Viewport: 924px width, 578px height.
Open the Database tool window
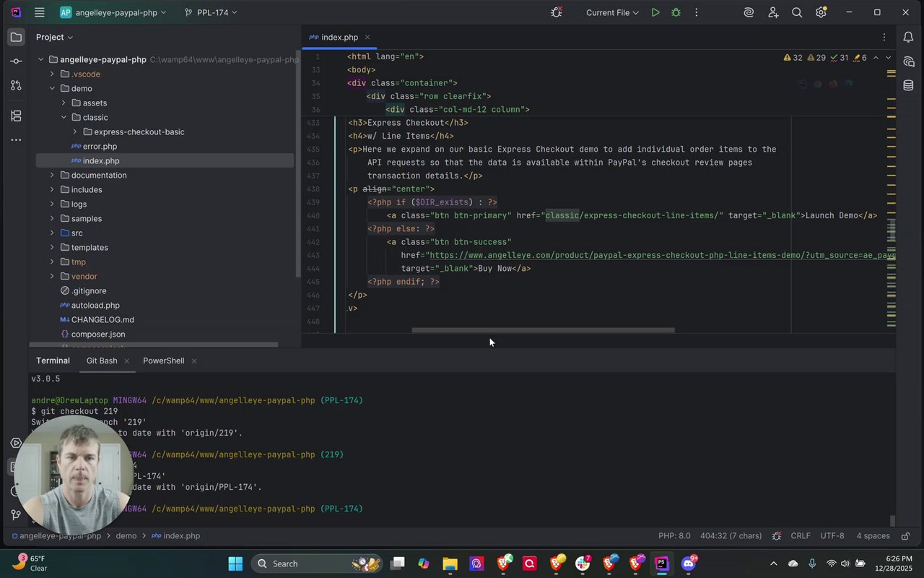click(908, 86)
